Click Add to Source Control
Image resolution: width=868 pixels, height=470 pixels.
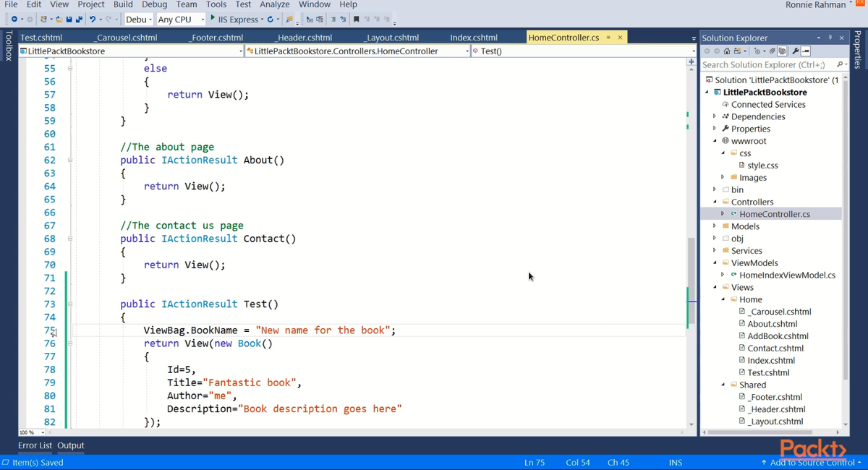tap(811, 462)
